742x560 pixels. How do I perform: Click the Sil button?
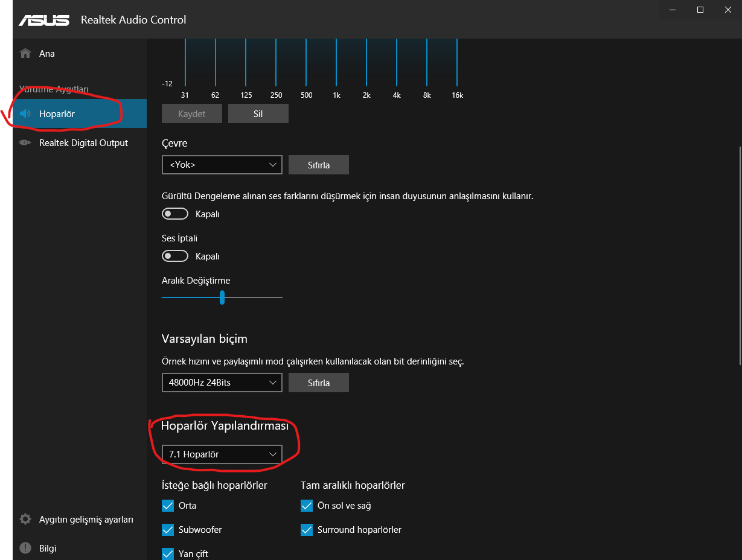(258, 114)
